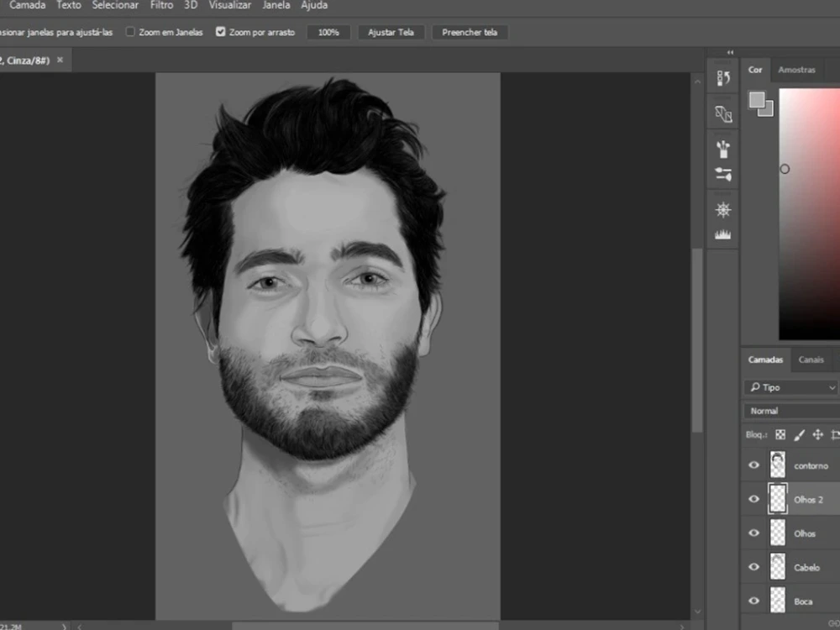Screen dimensions: 840x630
Task: Switch to the Canais tab
Action: (x=811, y=360)
